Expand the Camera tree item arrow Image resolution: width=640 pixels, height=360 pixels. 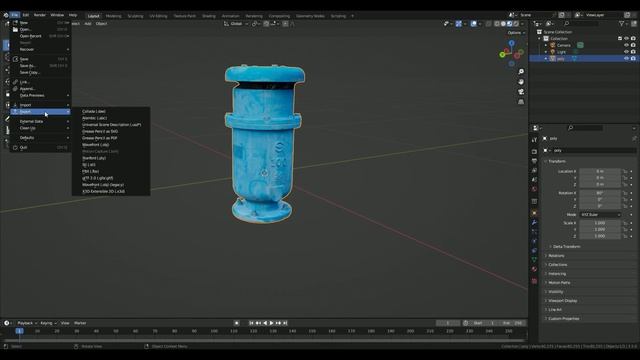[546, 45]
